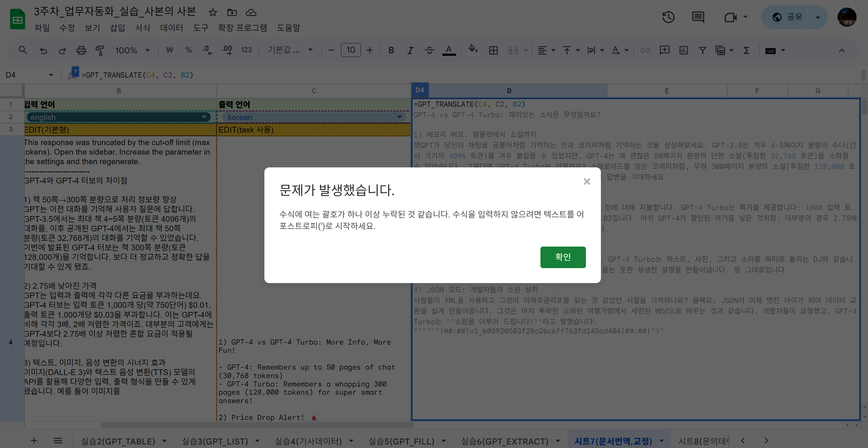
Task: Collapse the toolbar with the caret
Action: [841, 51]
